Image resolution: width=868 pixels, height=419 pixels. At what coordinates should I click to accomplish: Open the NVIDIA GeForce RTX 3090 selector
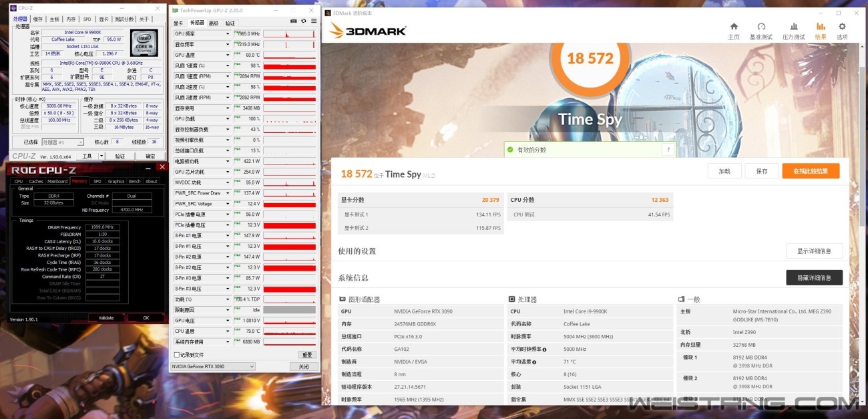pyautogui.click(x=213, y=366)
